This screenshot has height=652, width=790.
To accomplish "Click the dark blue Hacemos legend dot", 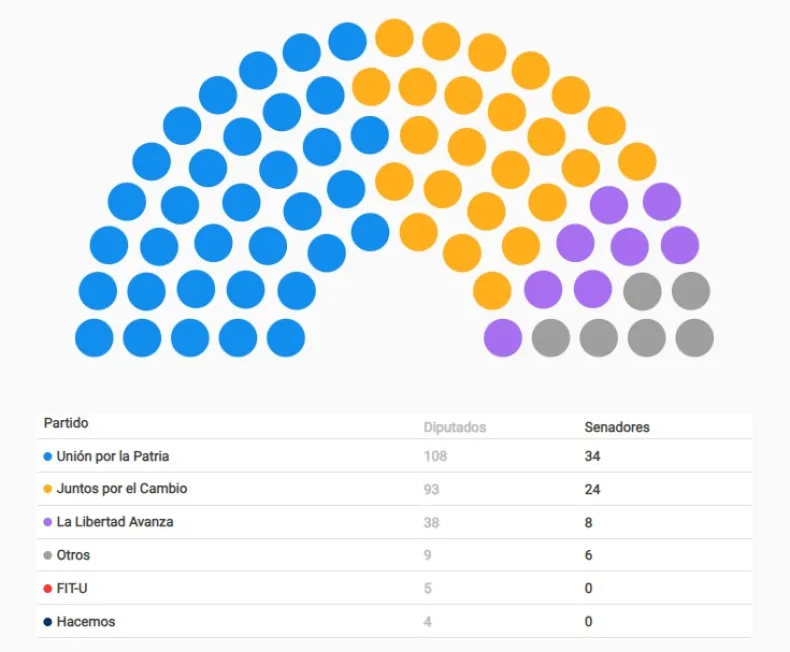I will [x=48, y=622].
